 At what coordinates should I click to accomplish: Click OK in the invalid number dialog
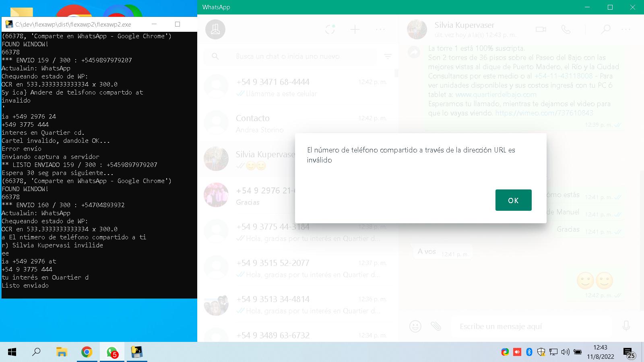[x=513, y=200]
